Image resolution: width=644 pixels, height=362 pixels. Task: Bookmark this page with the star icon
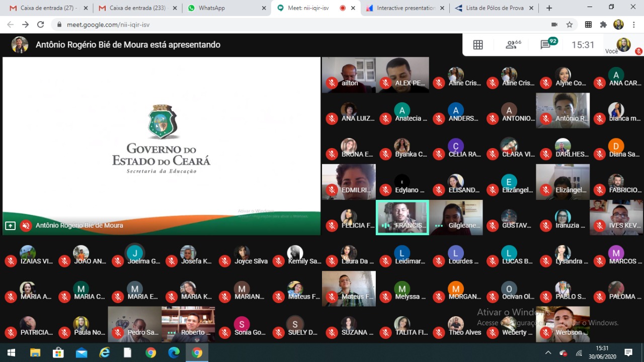[x=570, y=25]
